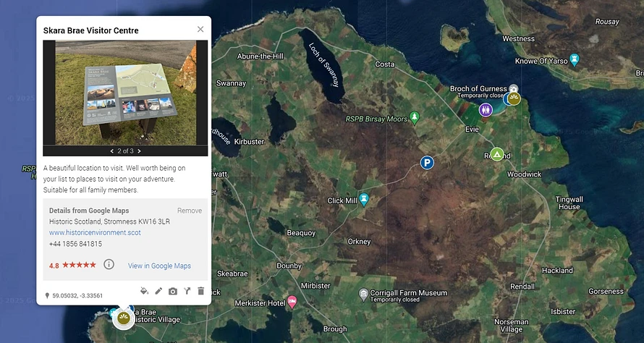Open the rating info circle icon
This screenshot has height=343, width=644.
point(109,264)
